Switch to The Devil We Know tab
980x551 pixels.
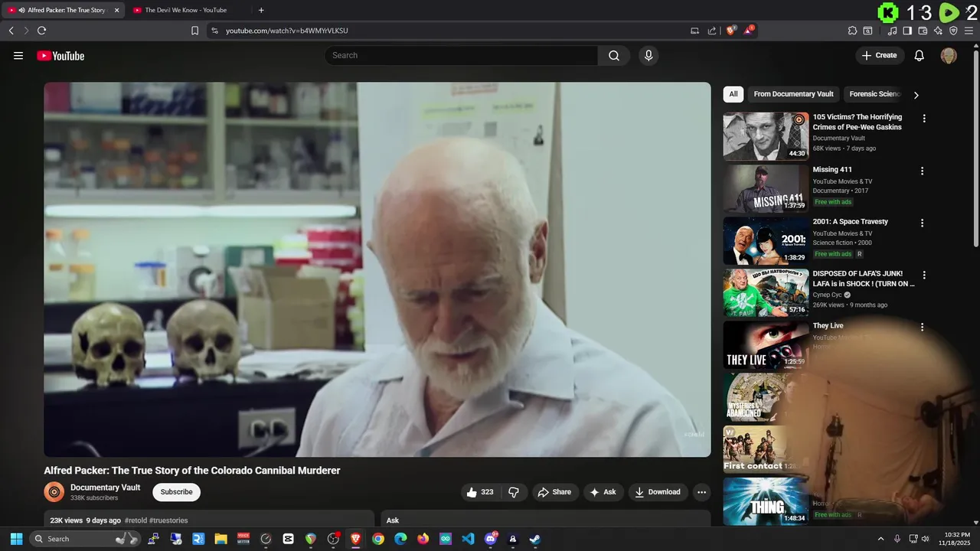[x=186, y=10]
